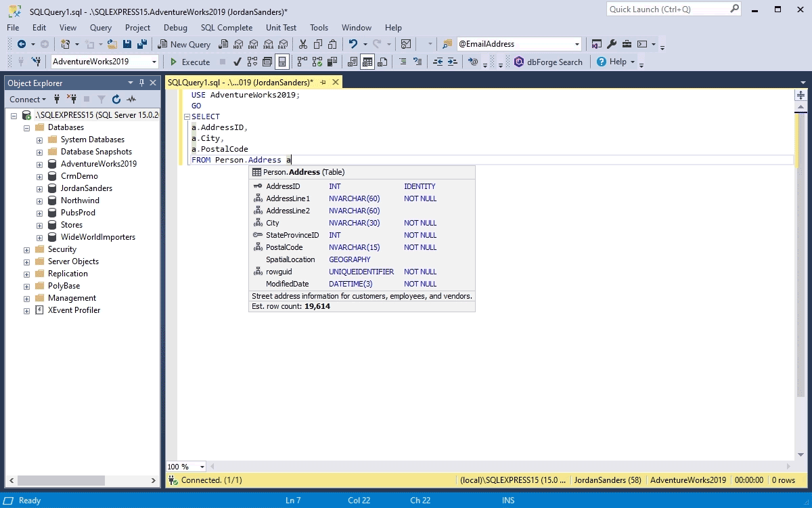The width and height of the screenshot is (812, 508).
Task: Expand the Northwind database node
Action: [39, 200]
